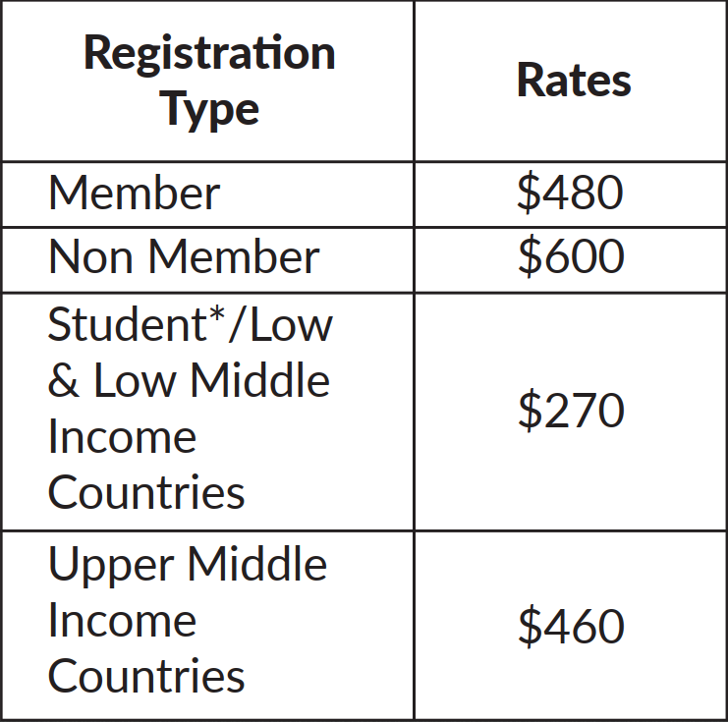Click the $600 non member rate
The height and width of the screenshot is (722, 728).
[571, 256]
